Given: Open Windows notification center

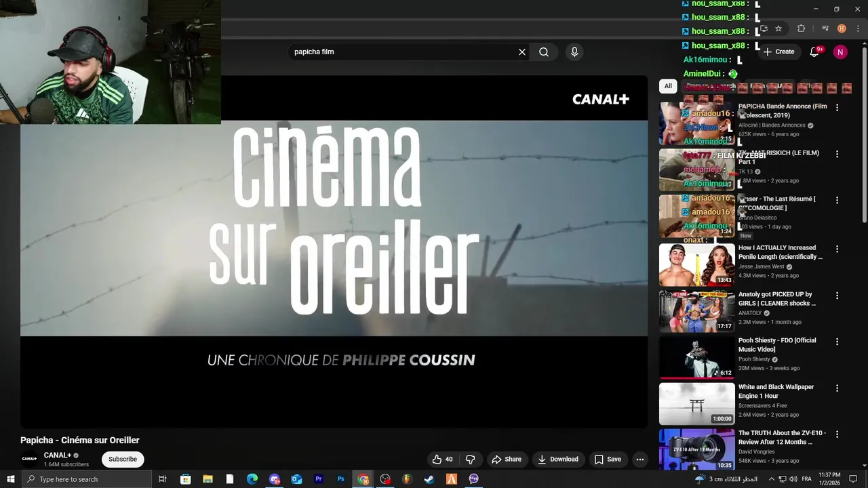Looking at the screenshot, I should point(853,479).
